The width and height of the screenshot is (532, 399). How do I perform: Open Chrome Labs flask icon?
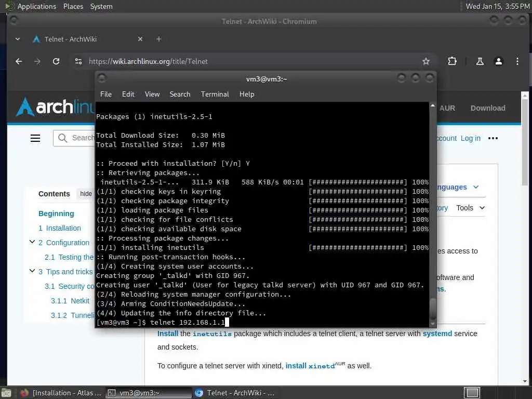tap(480, 61)
